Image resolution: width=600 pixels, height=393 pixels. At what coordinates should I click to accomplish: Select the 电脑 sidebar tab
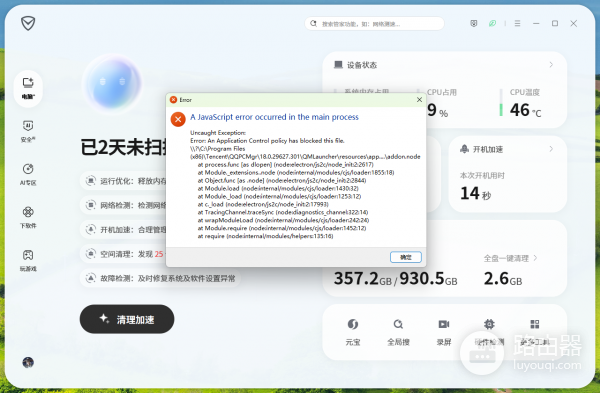28,88
